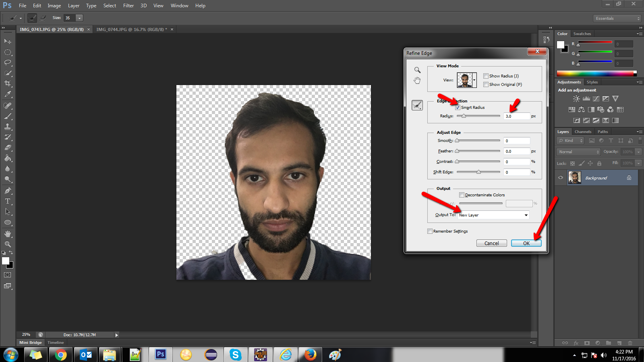
Task: Select the History Brush tool
Action: click(8, 137)
